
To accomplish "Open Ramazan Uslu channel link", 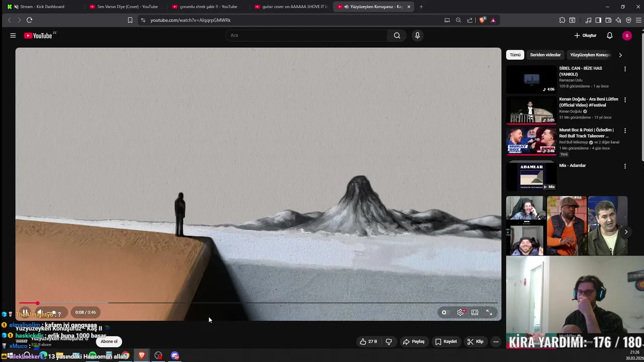I will click(571, 80).
